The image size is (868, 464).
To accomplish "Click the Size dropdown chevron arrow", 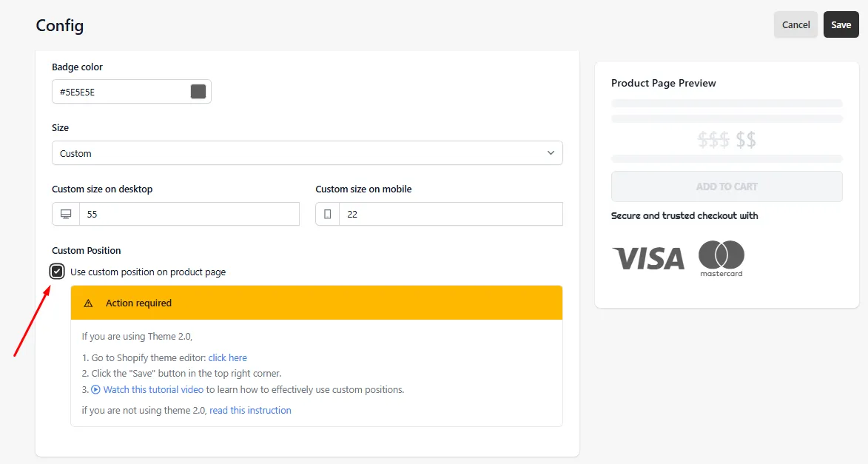I will [551, 153].
